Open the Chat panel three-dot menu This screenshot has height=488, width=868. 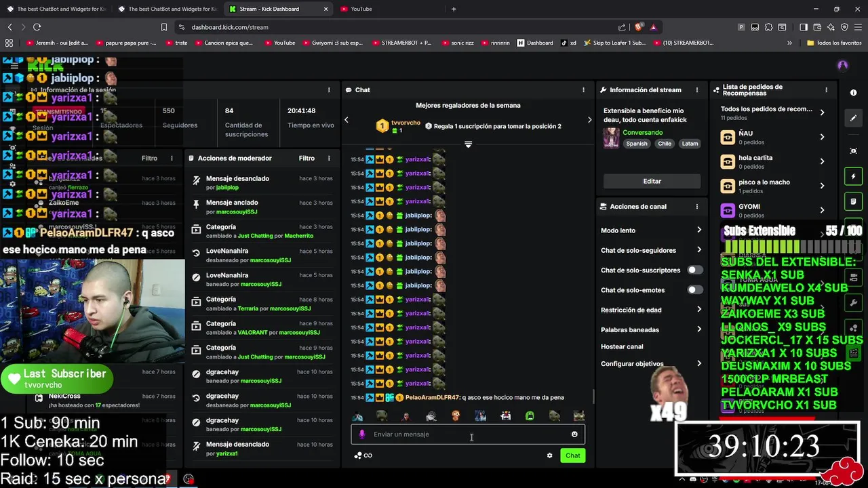(583, 89)
